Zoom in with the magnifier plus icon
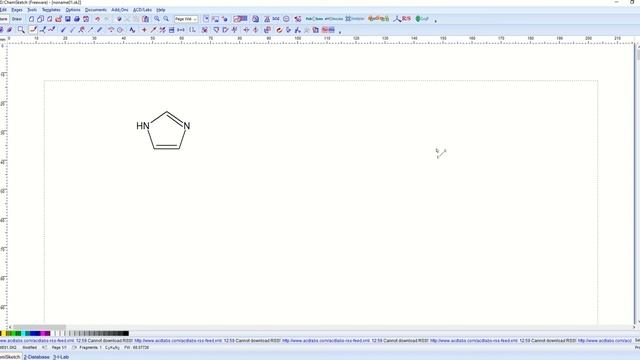640x360 pixels. pos(157,19)
